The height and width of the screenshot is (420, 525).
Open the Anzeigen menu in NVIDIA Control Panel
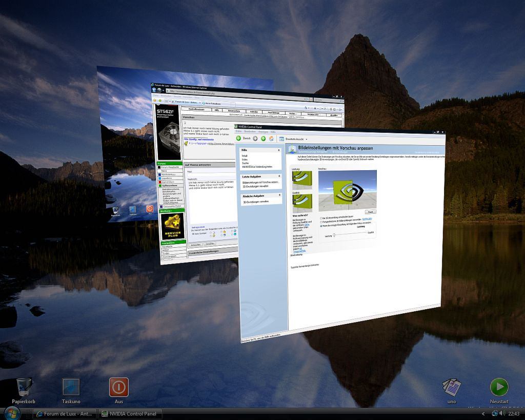click(263, 132)
